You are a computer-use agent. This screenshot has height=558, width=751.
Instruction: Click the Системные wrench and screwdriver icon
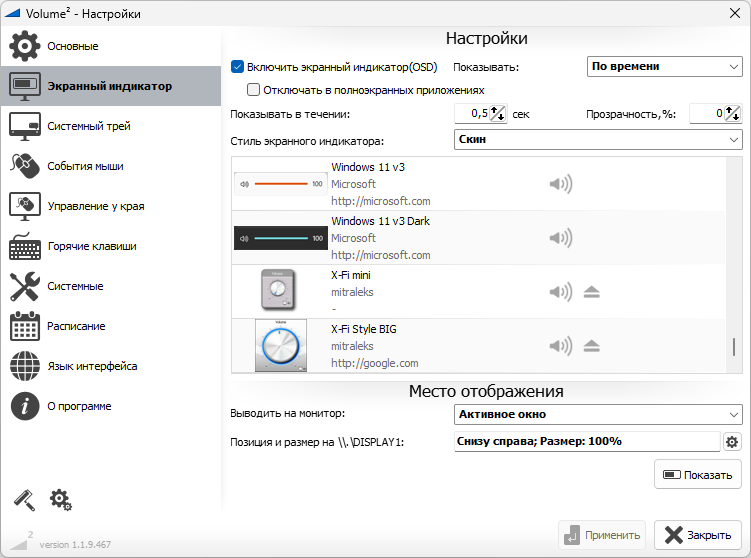[24, 286]
